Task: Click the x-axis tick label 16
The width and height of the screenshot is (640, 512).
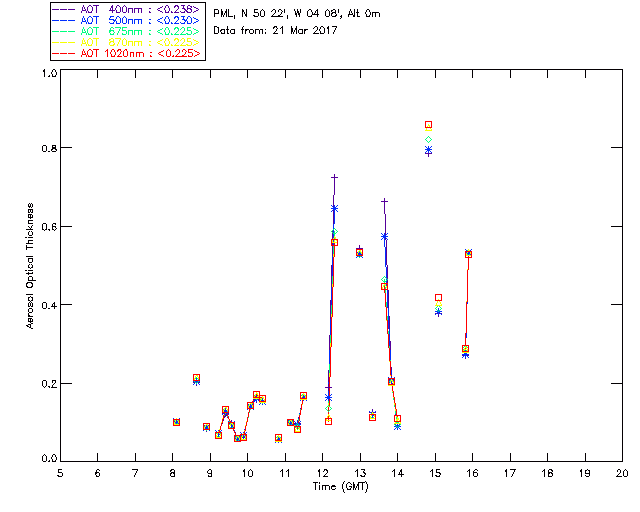Action: (x=473, y=473)
